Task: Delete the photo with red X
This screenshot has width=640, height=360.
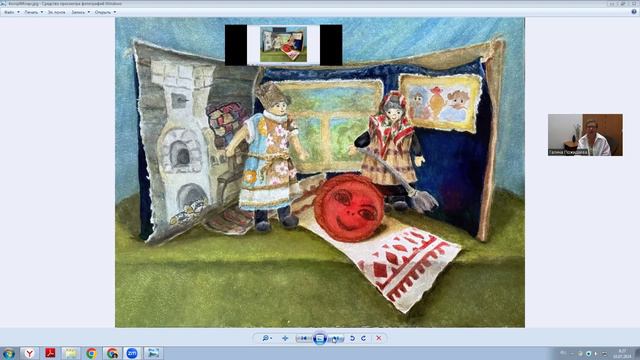Action: tap(379, 338)
